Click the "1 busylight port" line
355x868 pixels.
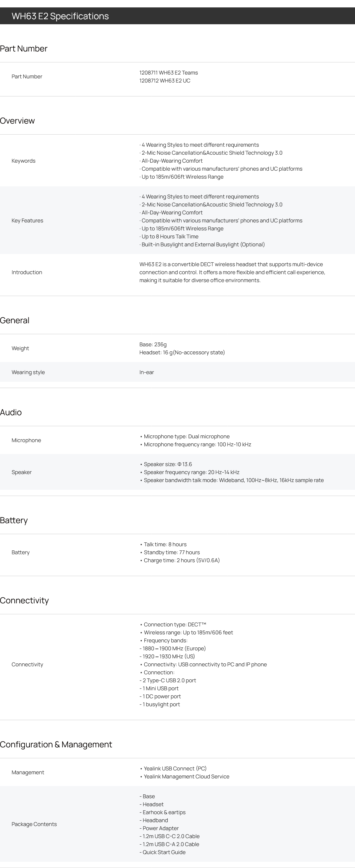pyautogui.click(x=160, y=704)
